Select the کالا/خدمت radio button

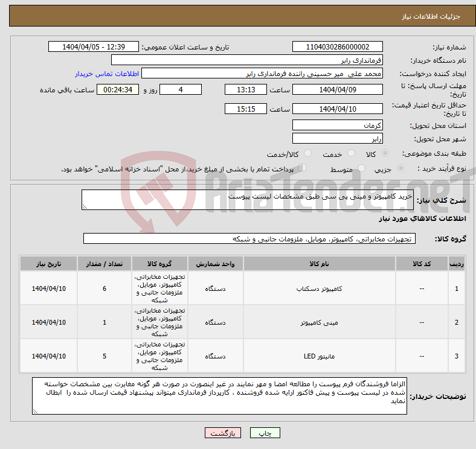[x=308, y=153]
